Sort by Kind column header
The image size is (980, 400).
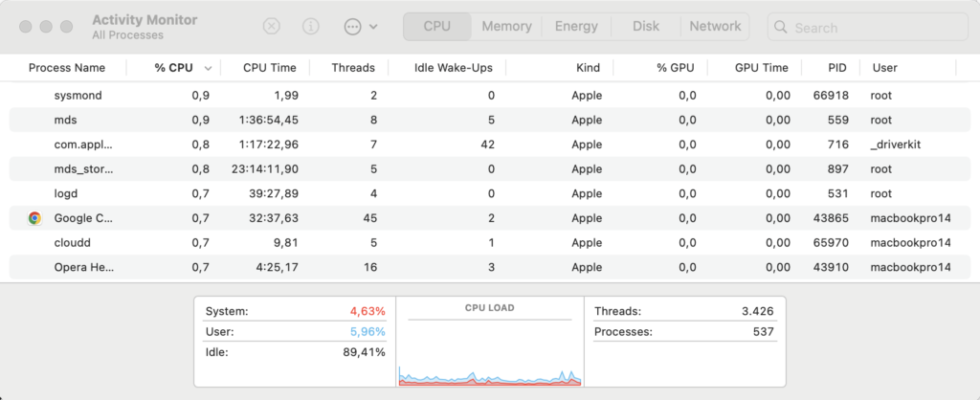click(x=588, y=68)
